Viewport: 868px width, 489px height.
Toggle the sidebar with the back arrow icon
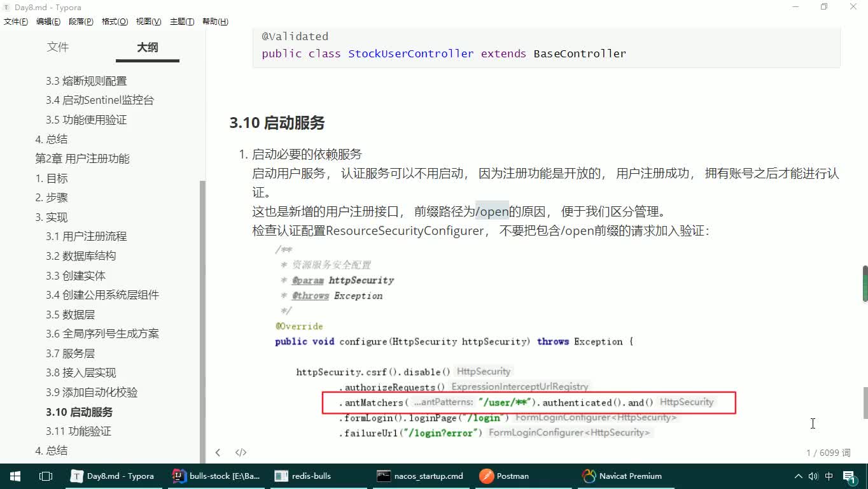(218, 453)
